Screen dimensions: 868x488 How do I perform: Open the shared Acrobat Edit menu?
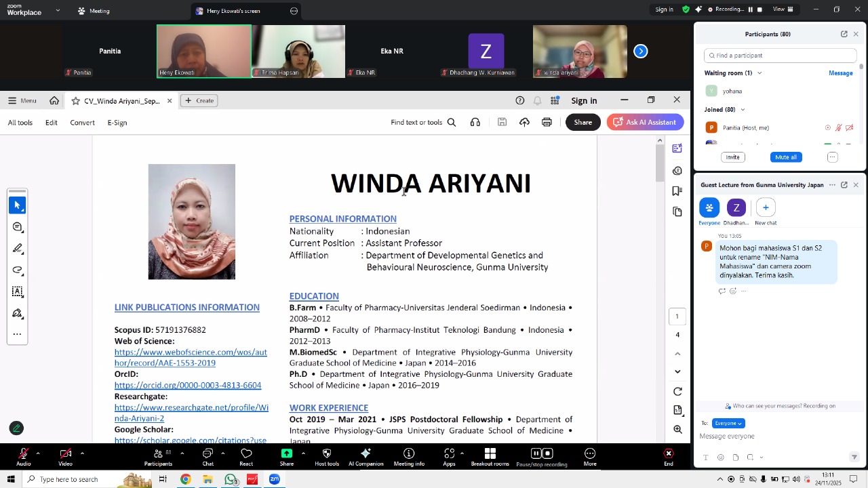[52, 123]
